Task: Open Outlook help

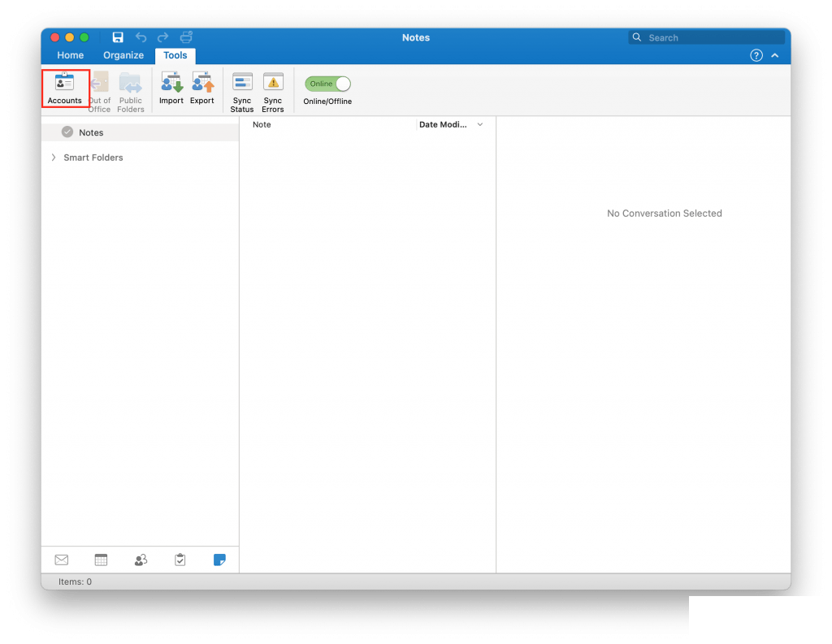Action: pos(756,54)
